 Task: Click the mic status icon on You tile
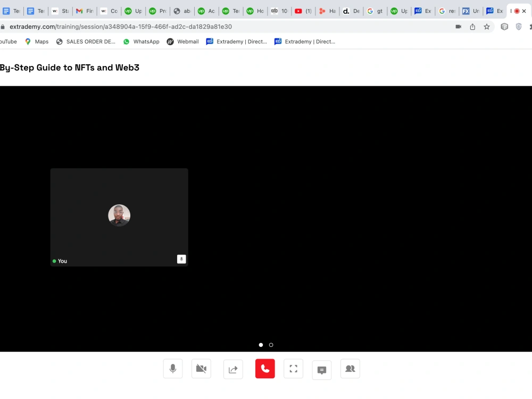(181, 259)
